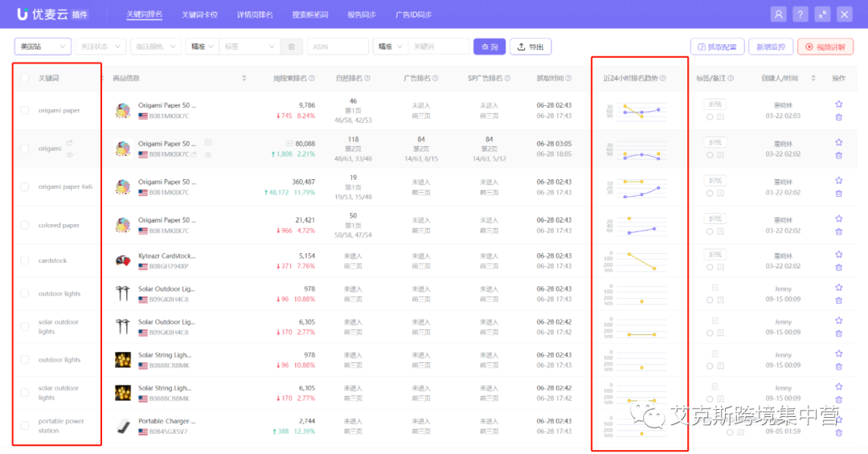Check the cardstock checkbox
Screen dimensions: 868x454
(x=24, y=260)
